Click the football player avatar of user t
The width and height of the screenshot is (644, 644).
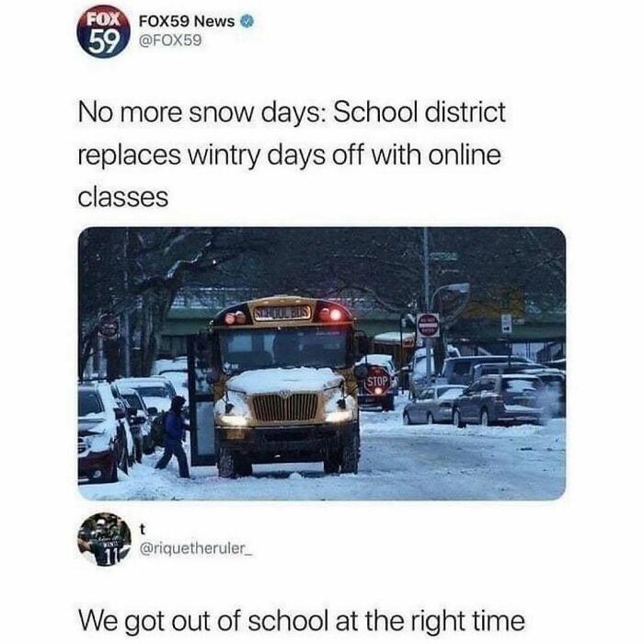[104, 539]
